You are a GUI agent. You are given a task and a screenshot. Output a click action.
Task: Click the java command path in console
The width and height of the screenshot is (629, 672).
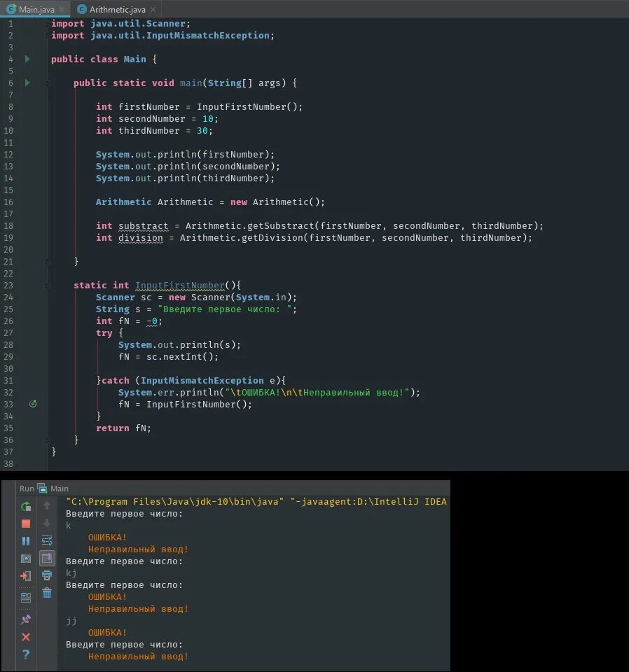(175, 502)
